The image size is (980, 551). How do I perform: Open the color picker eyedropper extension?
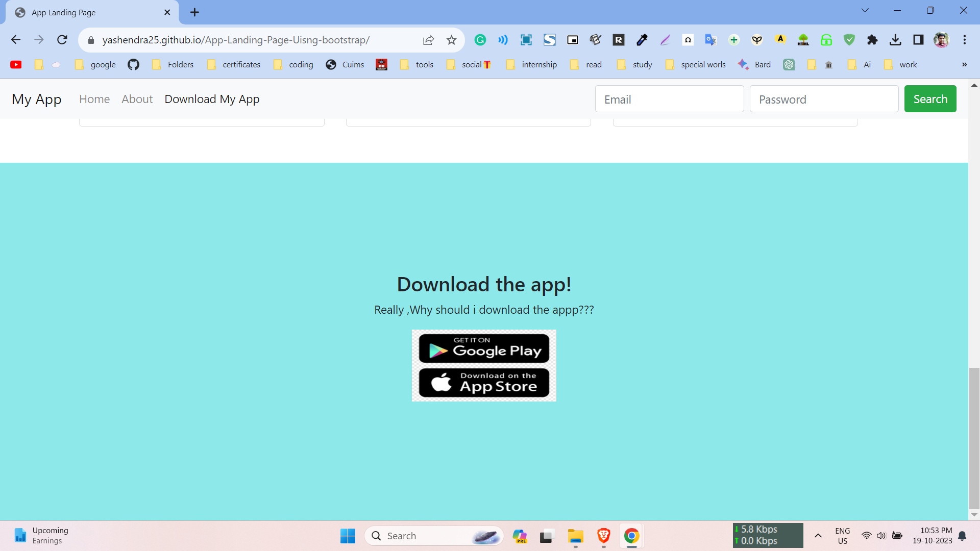pos(642,39)
